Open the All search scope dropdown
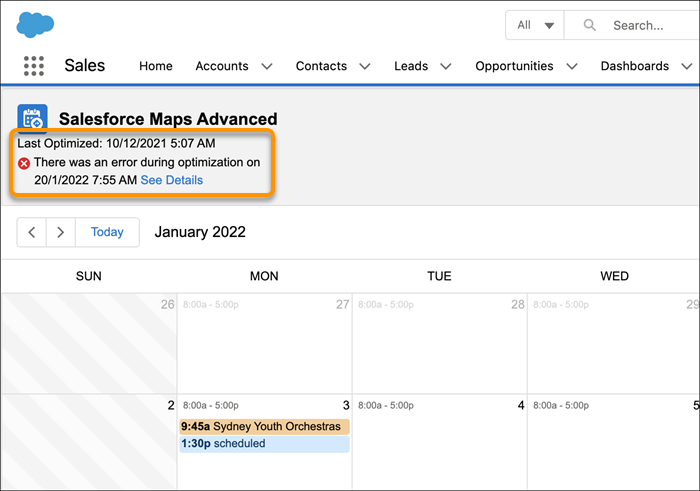700x491 pixels. click(535, 25)
